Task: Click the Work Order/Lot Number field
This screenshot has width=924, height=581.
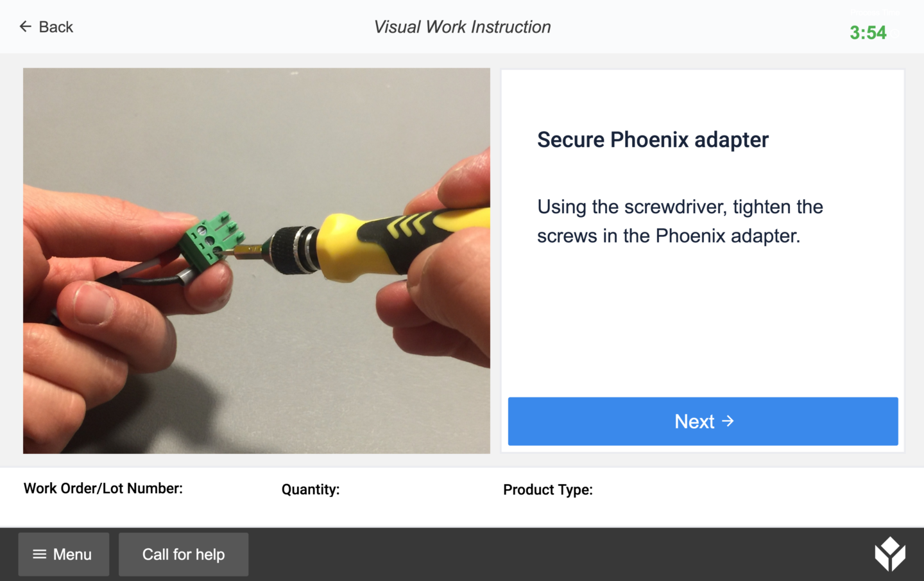Action: 103,489
